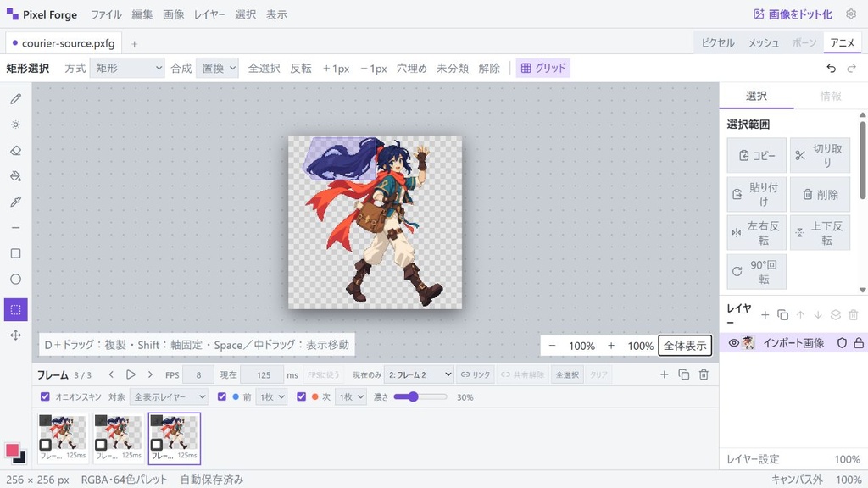Switch to the 情報 panel tab
Viewport: 868px width, 488px height.
click(831, 96)
